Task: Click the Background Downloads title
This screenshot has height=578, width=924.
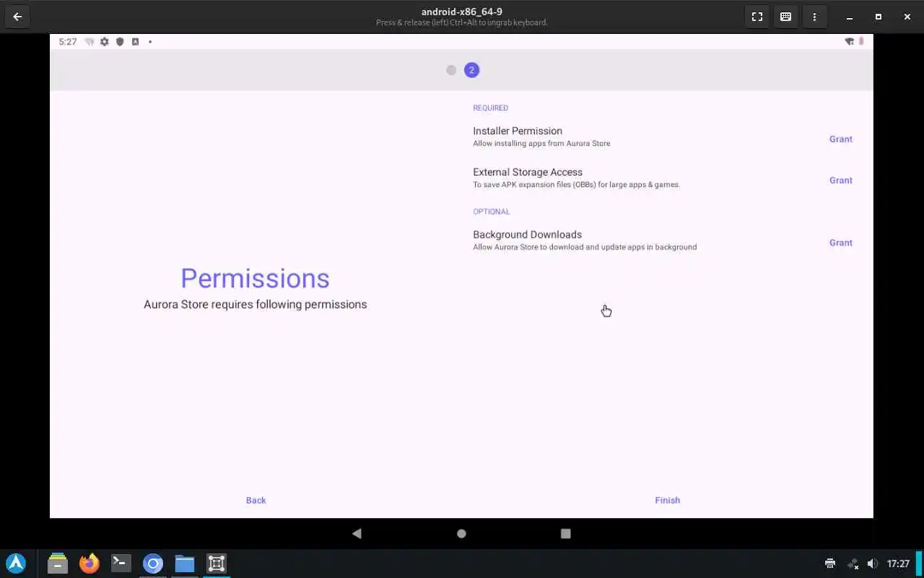Action: coord(527,234)
